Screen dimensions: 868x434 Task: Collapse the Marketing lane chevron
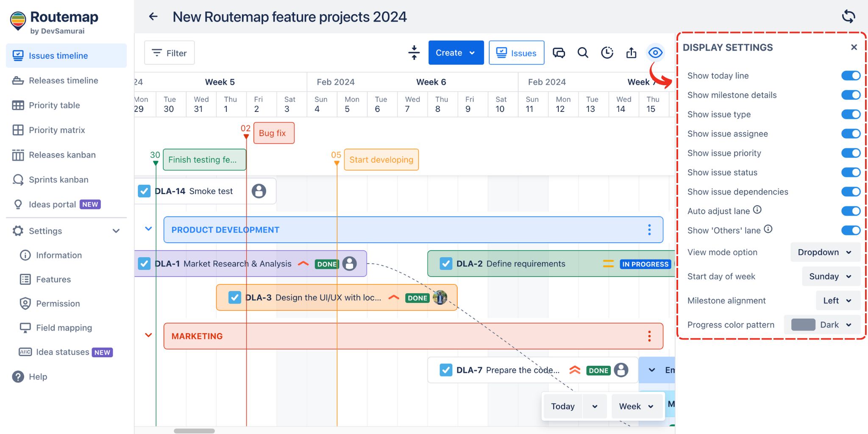pos(148,335)
